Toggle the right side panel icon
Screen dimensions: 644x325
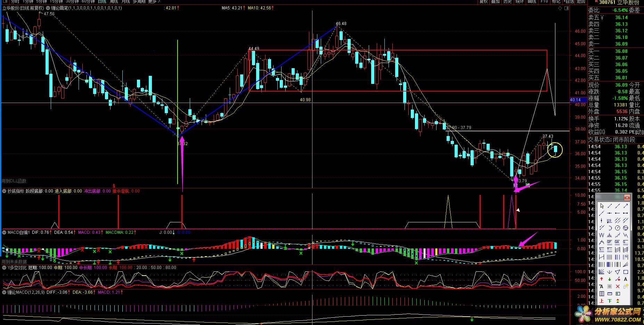[566, 8]
